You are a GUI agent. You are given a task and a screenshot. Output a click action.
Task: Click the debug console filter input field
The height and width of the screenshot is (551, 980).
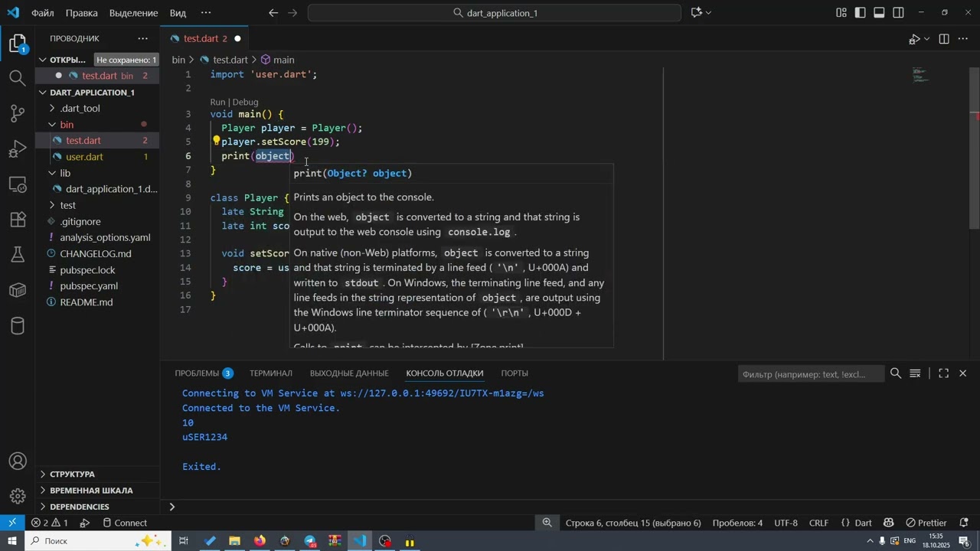click(x=810, y=374)
